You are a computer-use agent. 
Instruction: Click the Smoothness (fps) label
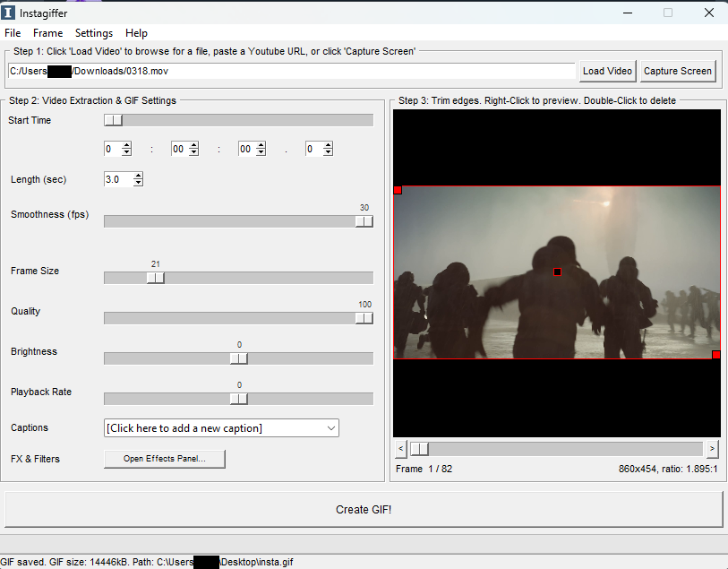point(49,214)
